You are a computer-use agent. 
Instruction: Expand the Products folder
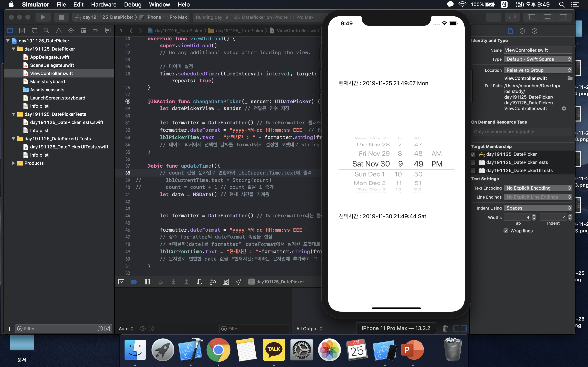tap(13, 163)
